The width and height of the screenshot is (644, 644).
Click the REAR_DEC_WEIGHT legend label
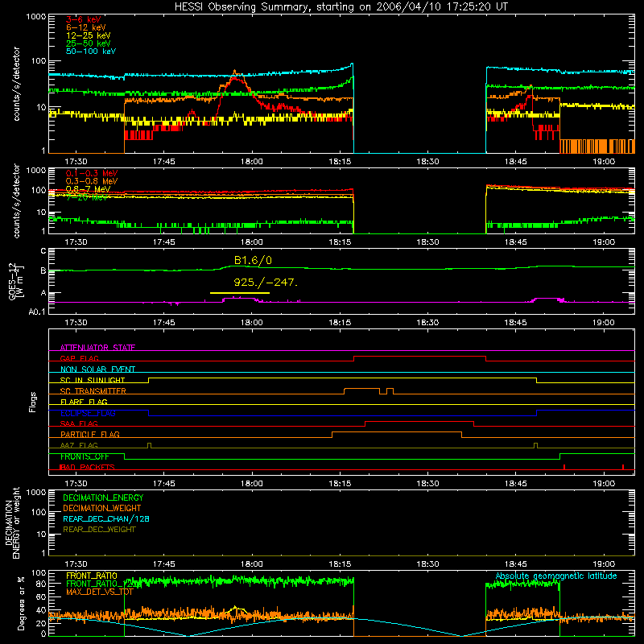pyautogui.click(x=99, y=530)
